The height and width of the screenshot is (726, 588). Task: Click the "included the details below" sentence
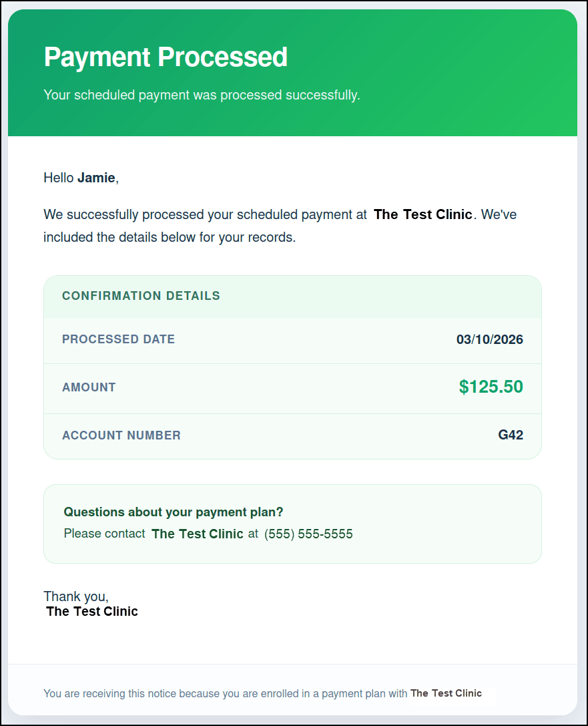pos(169,237)
